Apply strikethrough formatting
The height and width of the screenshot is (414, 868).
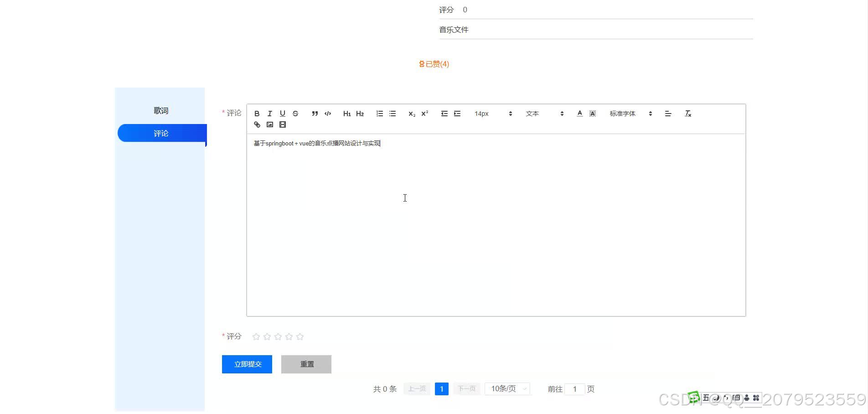coord(295,114)
